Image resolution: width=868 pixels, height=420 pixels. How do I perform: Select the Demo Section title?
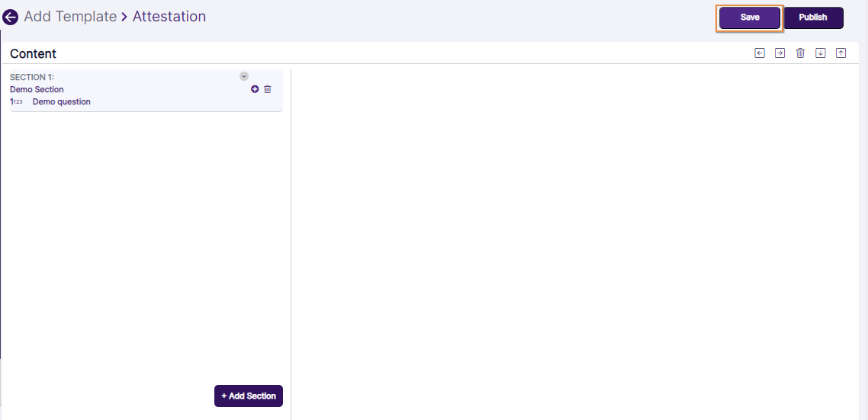click(x=37, y=89)
